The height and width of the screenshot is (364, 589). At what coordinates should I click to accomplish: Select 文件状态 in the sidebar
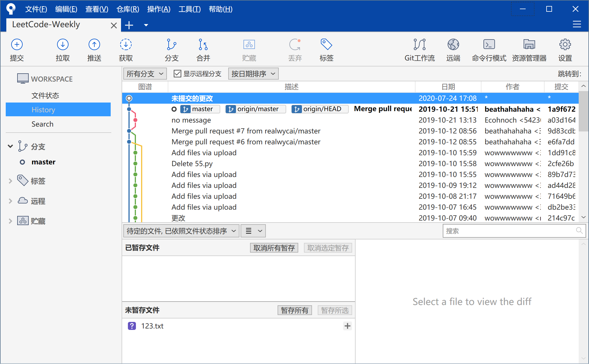point(45,95)
